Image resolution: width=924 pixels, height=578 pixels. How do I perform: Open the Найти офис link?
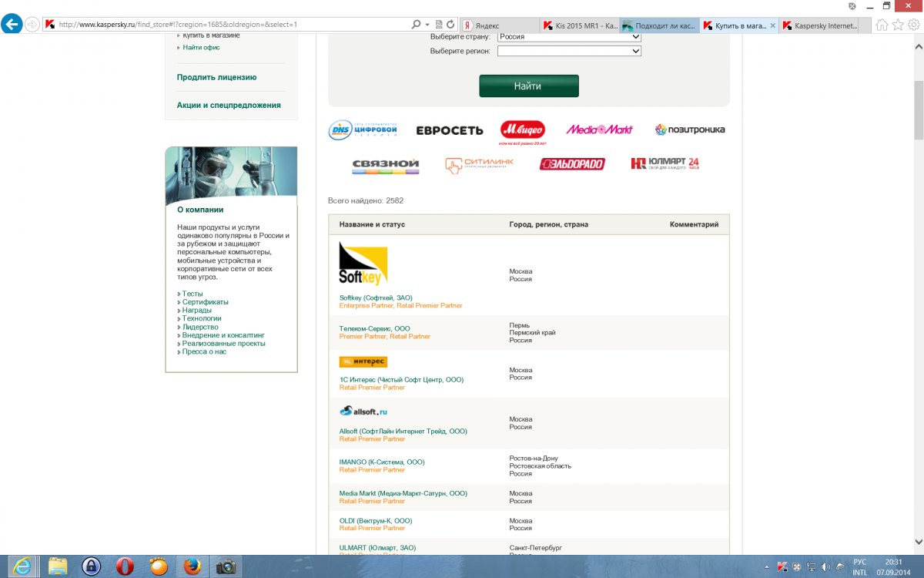(x=201, y=47)
